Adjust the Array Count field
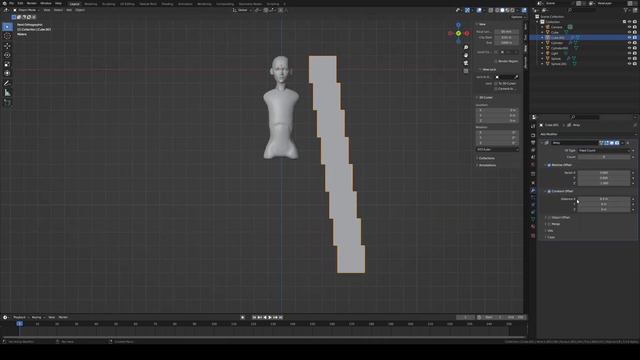The width and height of the screenshot is (640, 360). tap(604, 157)
